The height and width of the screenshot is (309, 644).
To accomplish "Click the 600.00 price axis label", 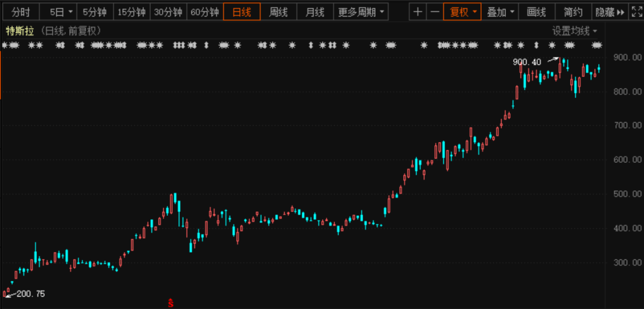I will [626, 159].
